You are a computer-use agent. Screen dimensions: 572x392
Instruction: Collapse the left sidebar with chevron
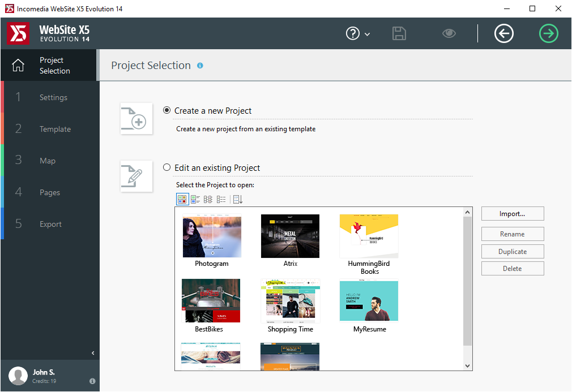[93, 353]
